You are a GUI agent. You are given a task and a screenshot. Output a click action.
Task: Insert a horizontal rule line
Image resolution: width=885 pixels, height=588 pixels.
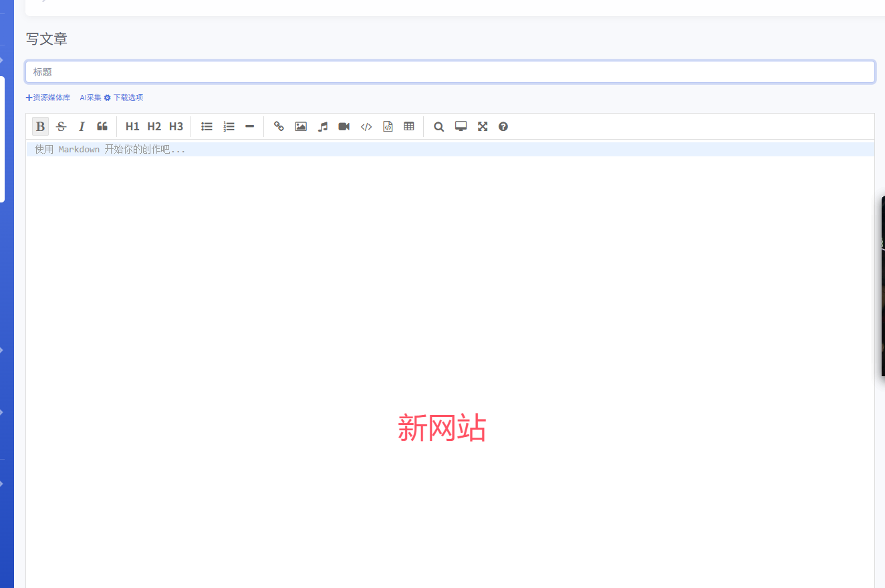pos(249,126)
